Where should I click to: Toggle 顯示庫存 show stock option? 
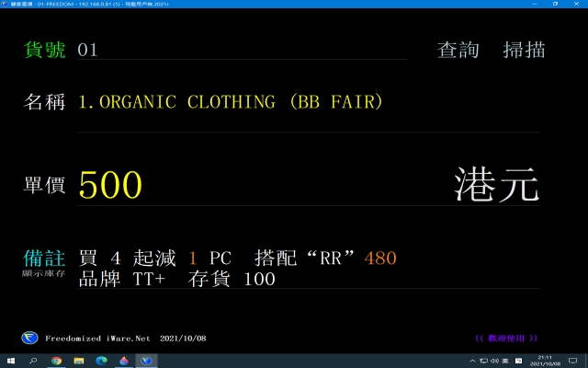click(x=43, y=274)
